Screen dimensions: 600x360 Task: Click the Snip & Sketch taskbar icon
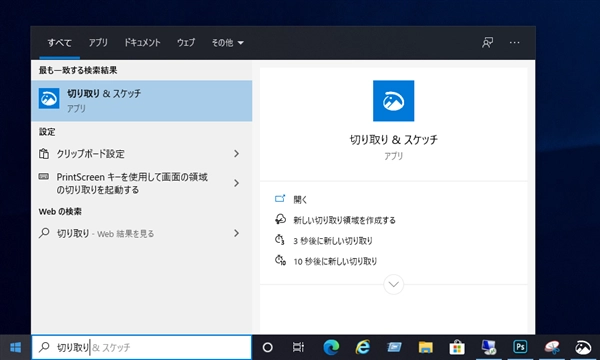tap(583, 347)
